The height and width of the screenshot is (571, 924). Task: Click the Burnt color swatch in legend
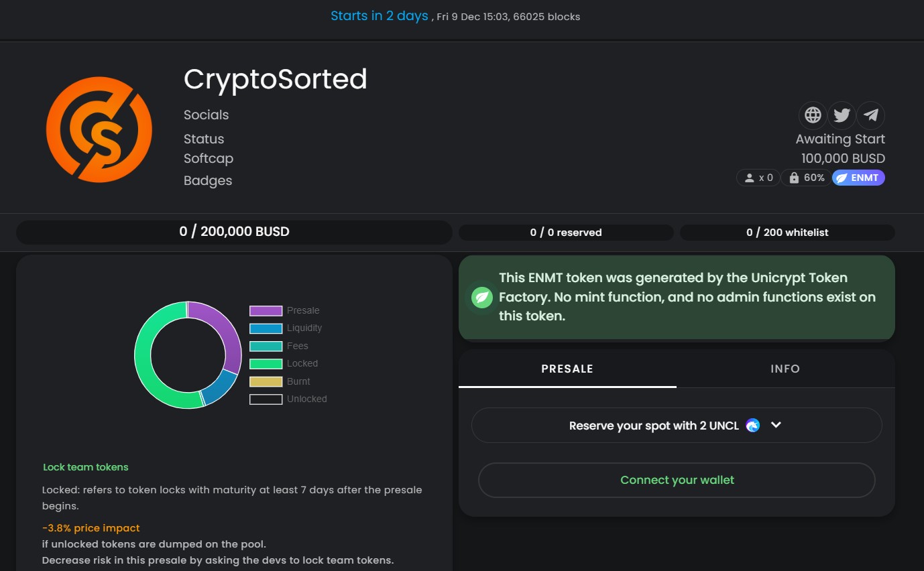tap(266, 381)
